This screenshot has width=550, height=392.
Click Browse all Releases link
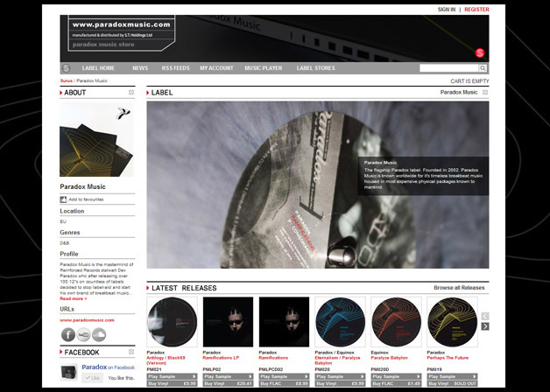pyautogui.click(x=459, y=288)
